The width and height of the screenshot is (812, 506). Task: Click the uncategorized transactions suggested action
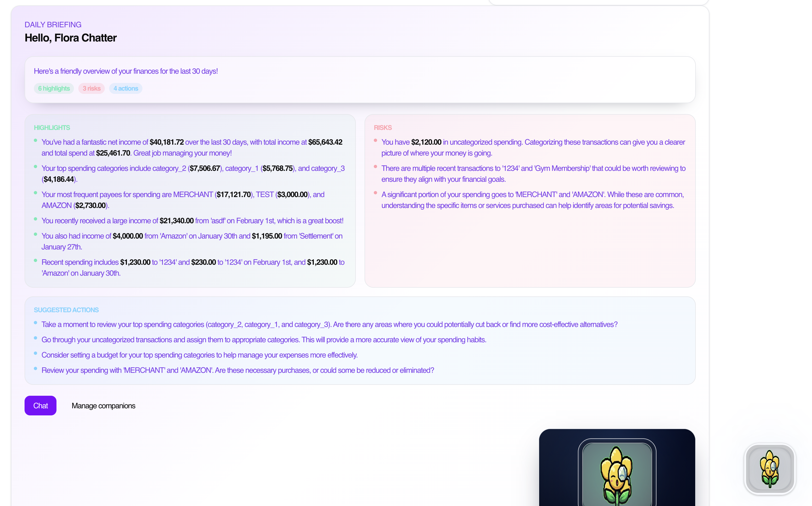[x=264, y=339]
